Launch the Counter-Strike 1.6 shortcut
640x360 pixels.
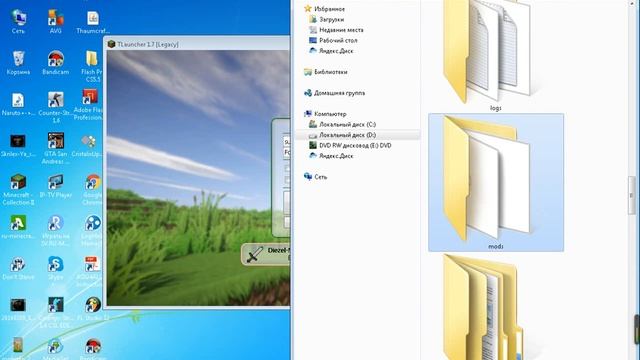(x=56, y=107)
